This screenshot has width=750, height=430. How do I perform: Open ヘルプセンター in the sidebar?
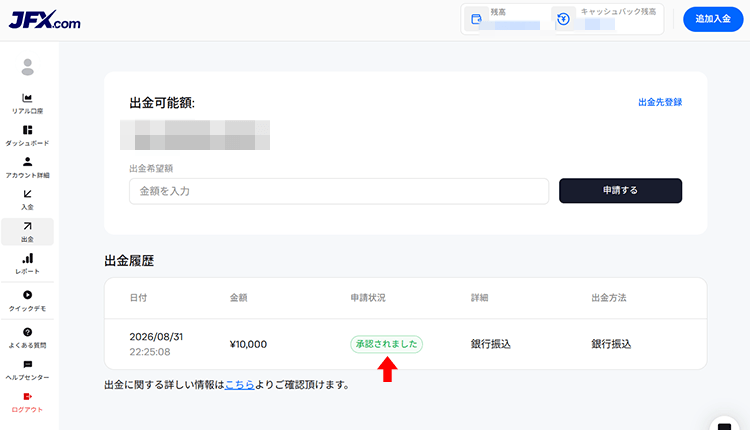(27, 370)
